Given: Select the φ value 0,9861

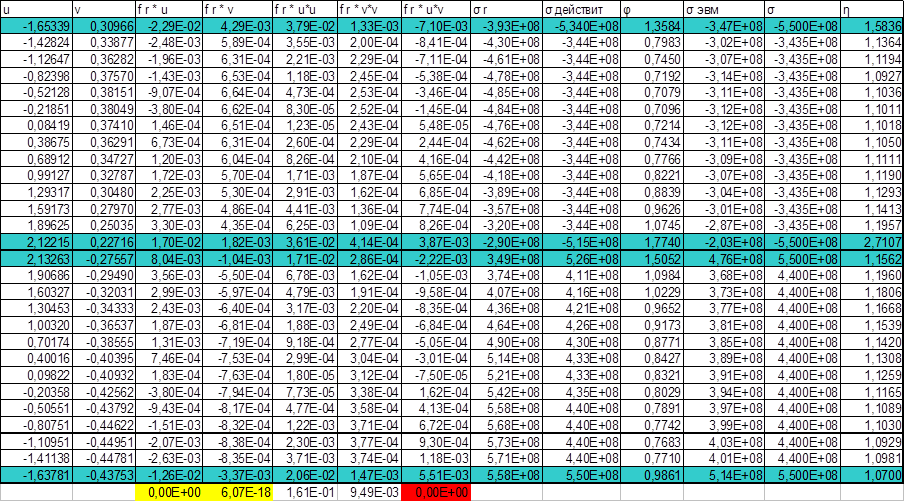Looking at the screenshot, I should tap(652, 475).
